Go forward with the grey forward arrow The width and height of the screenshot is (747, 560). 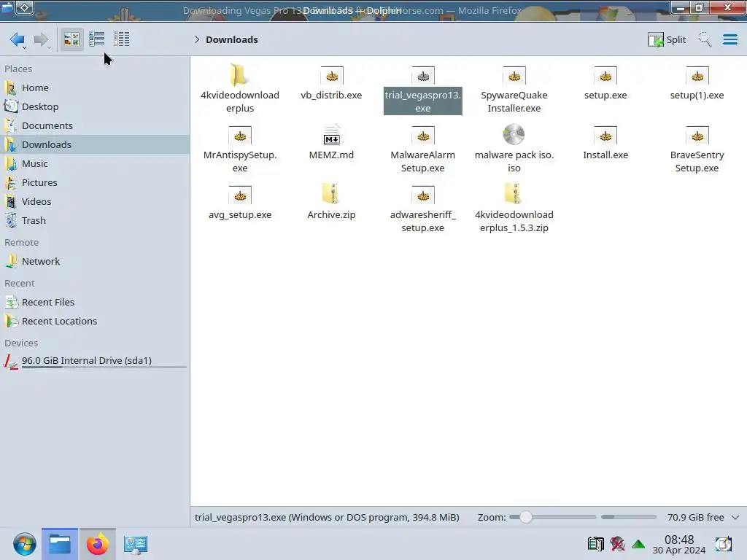(42, 39)
